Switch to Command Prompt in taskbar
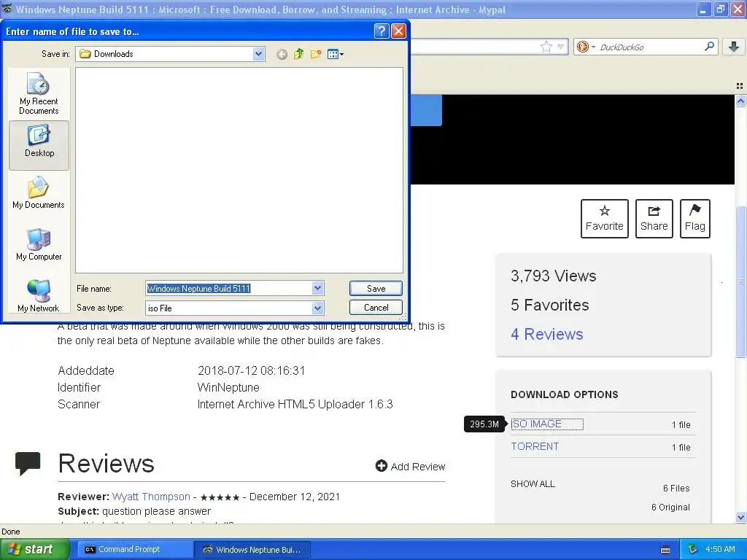The height and width of the screenshot is (560, 747). click(x=135, y=549)
